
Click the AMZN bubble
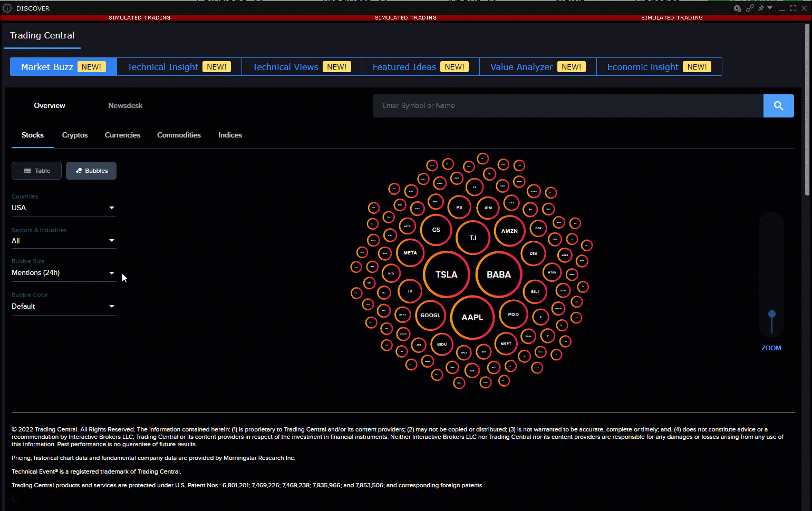click(509, 231)
